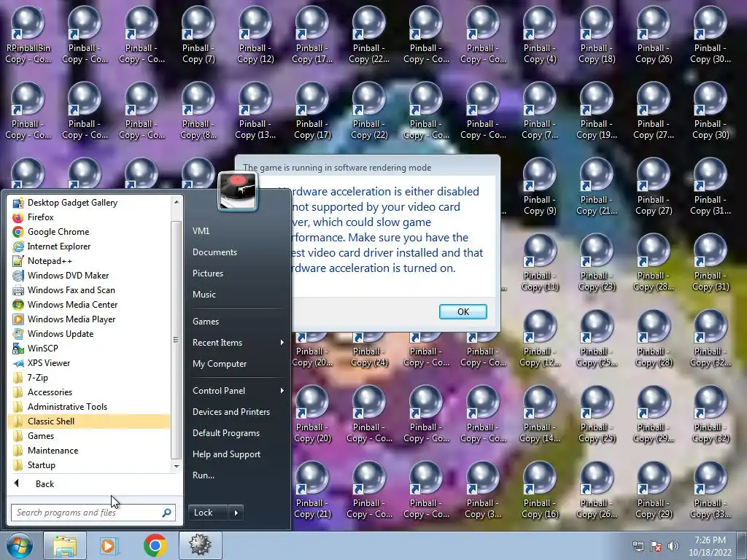Open Windows Fax and Scan
The width and height of the screenshot is (747, 560).
pos(89,290)
